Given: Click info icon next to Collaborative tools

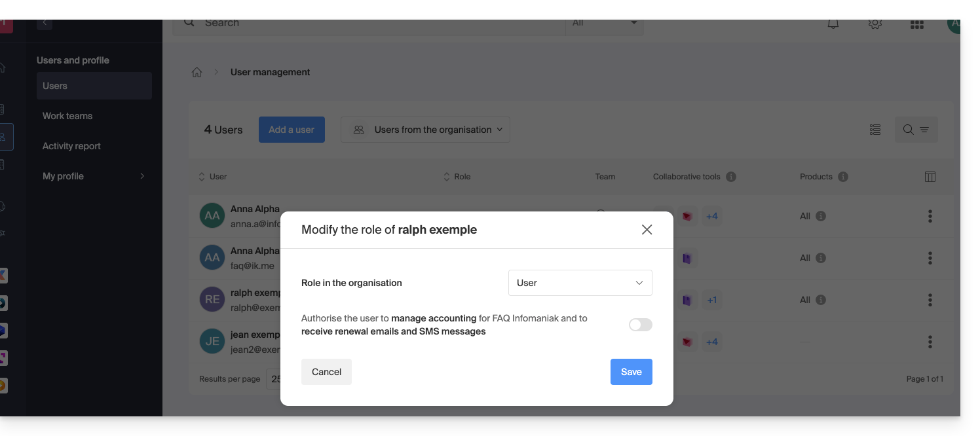Looking at the screenshot, I should pos(731,177).
